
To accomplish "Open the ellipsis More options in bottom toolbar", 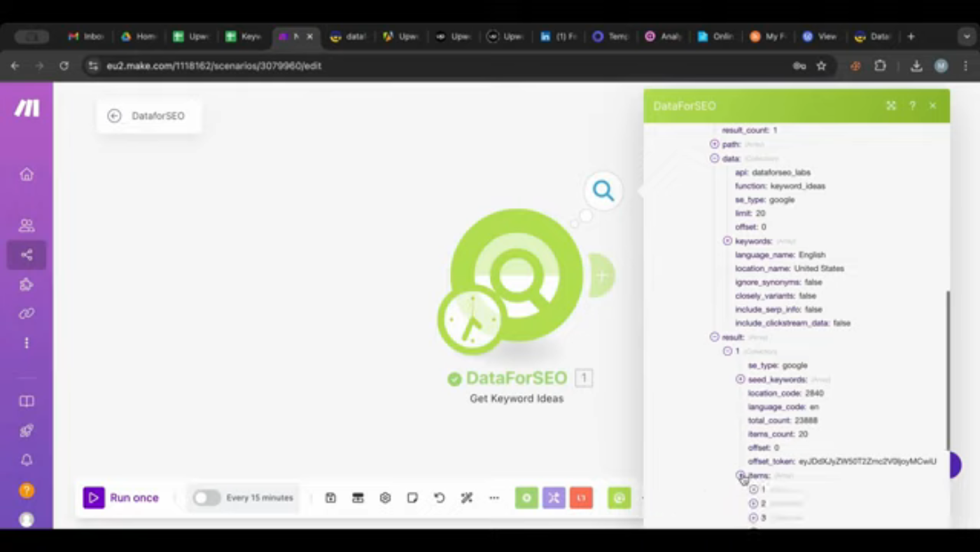I will point(494,497).
